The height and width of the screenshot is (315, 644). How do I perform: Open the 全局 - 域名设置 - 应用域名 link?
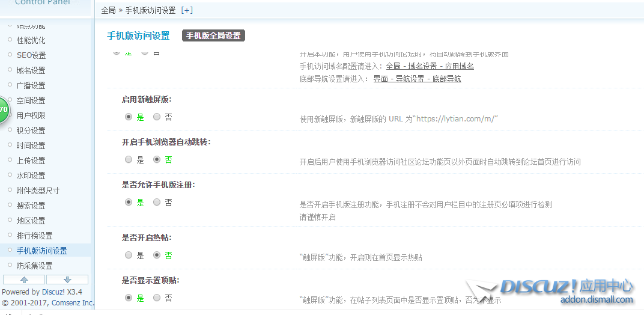coord(430,66)
